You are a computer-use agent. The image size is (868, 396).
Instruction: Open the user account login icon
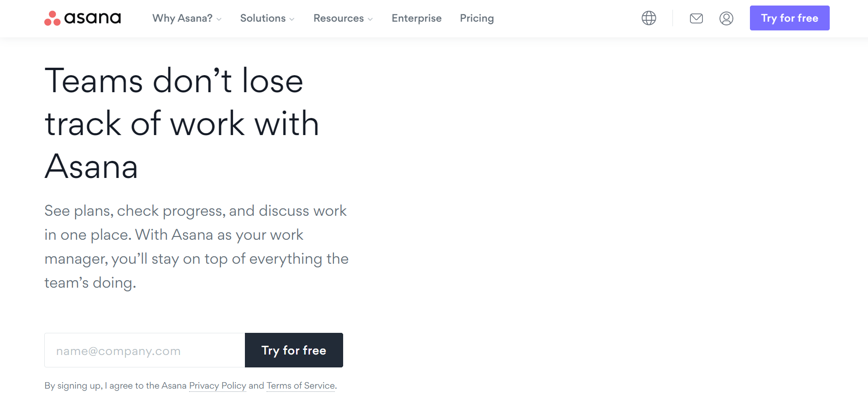point(726,18)
